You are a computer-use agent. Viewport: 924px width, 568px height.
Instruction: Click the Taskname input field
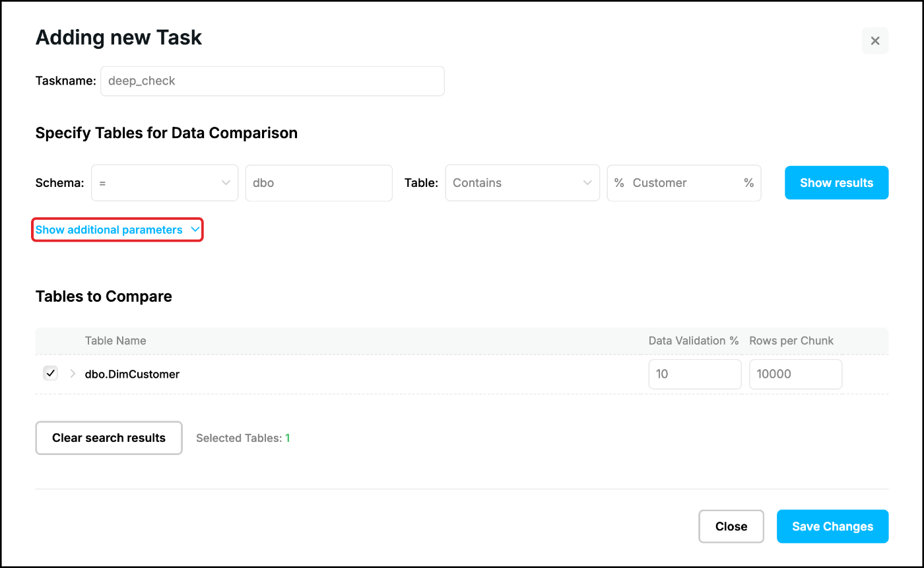(x=273, y=81)
